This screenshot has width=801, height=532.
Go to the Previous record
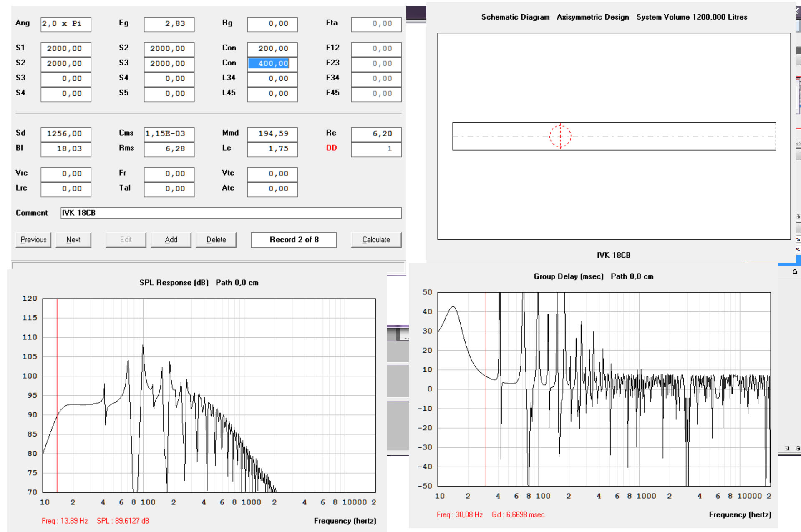tap(33, 240)
